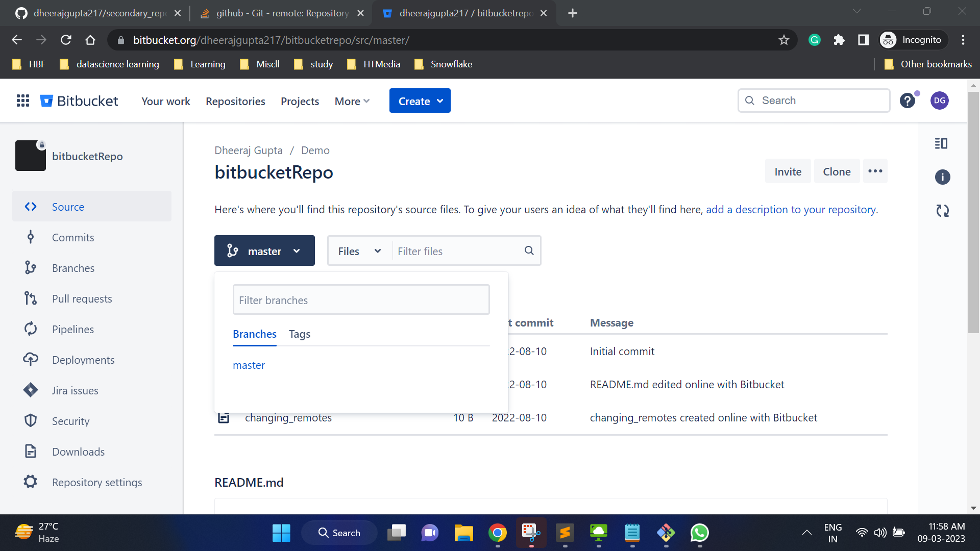Viewport: 980px width, 551px height.
Task: View Jira issues from the sidebar
Action: click(75, 390)
